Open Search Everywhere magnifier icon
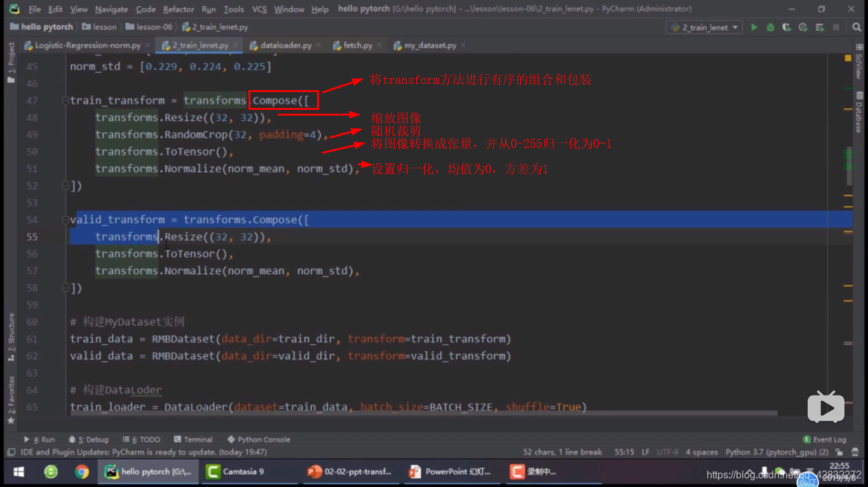Viewport: 868px width, 487px height. [856, 27]
